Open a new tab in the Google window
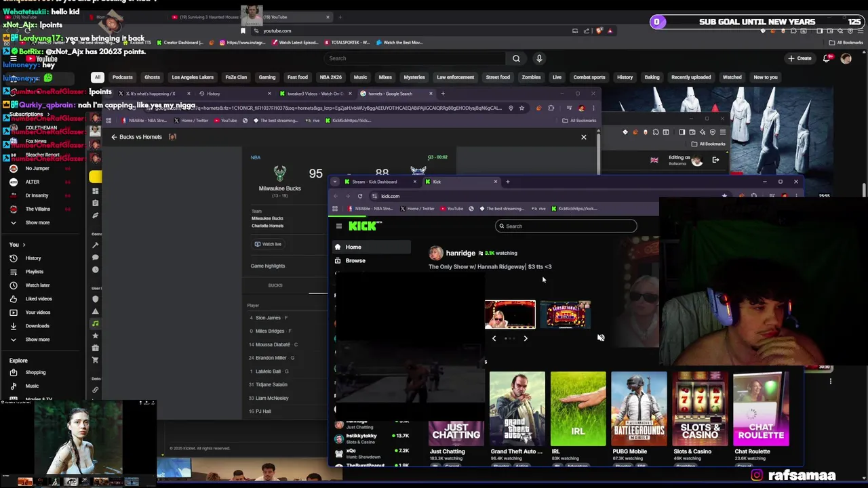The height and width of the screenshot is (488, 868). (x=443, y=94)
